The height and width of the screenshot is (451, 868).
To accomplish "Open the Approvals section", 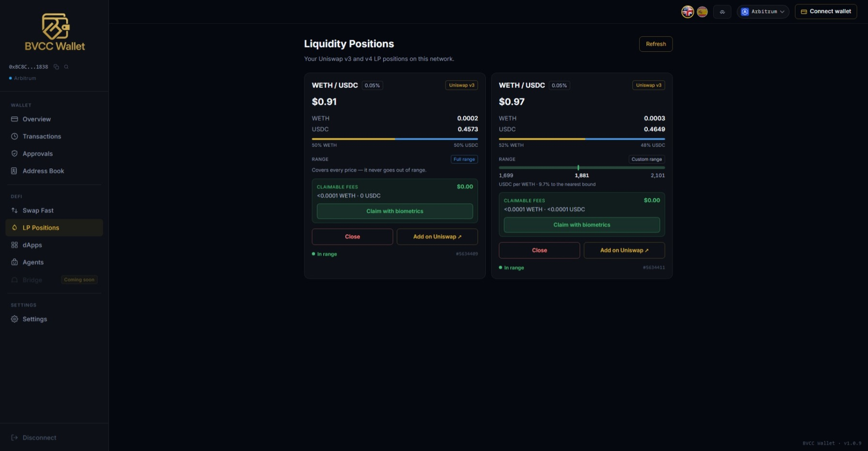I will (x=54, y=154).
